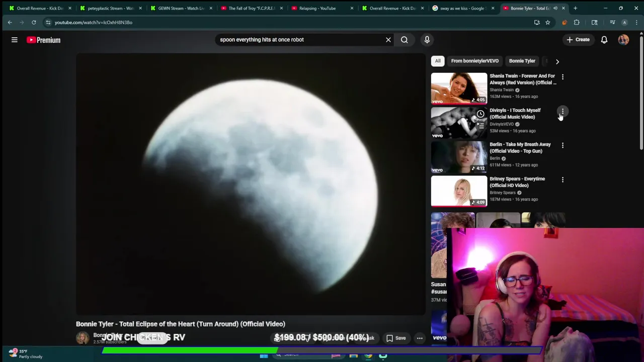Reload the page
The image size is (644, 362).
click(34, 22)
